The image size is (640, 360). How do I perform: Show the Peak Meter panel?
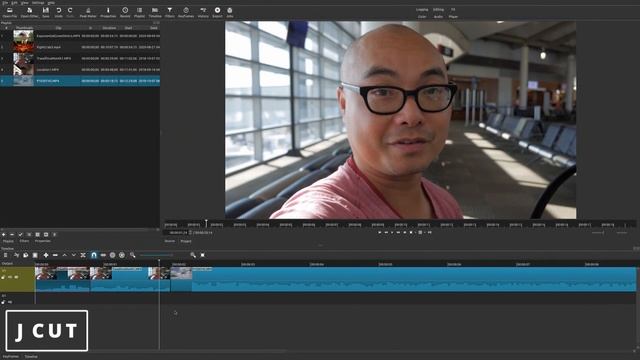(88, 12)
